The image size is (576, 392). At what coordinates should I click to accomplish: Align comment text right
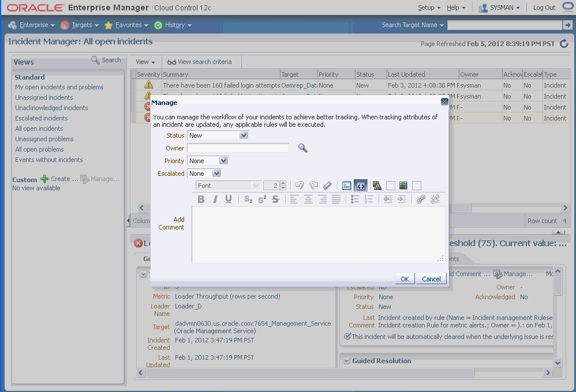coord(322,199)
